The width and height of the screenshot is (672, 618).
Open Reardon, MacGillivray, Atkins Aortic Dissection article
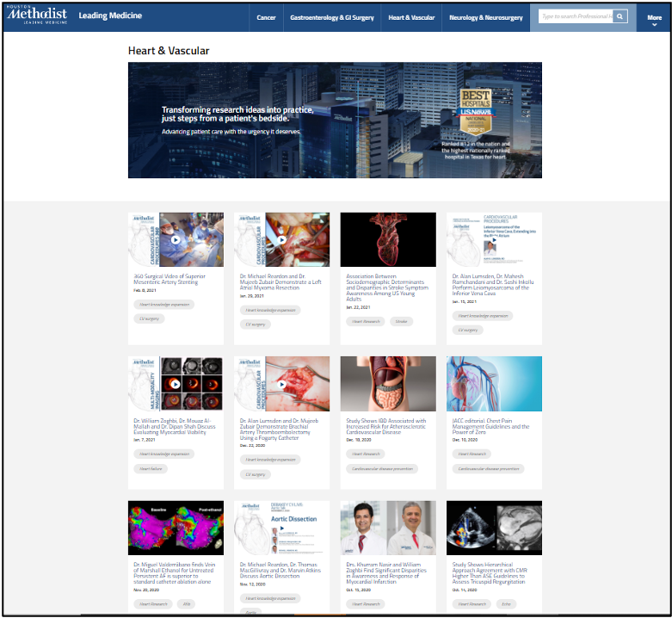[x=281, y=571]
